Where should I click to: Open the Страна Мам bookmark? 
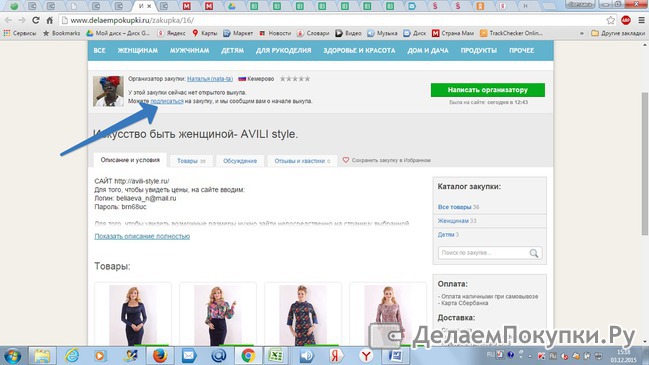(452, 33)
